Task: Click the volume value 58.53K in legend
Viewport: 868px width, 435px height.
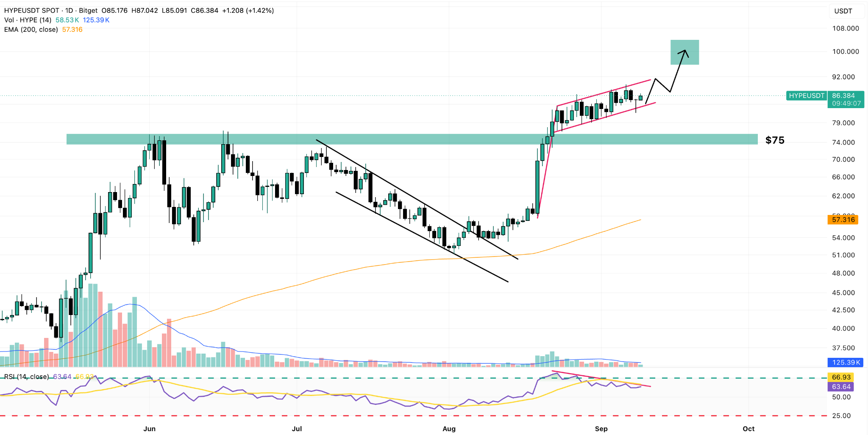Action: (x=67, y=20)
